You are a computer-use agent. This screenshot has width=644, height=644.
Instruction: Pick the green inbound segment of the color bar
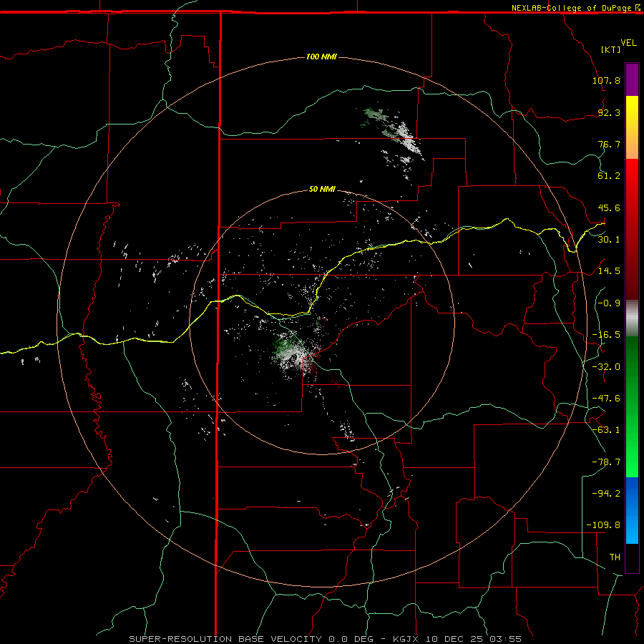click(632, 406)
